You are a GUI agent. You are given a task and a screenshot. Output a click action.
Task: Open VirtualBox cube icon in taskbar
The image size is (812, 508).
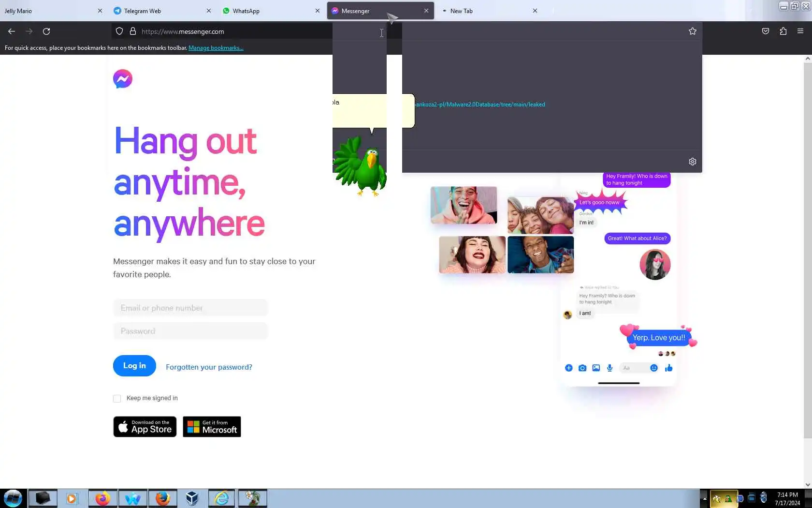[x=192, y=498]
